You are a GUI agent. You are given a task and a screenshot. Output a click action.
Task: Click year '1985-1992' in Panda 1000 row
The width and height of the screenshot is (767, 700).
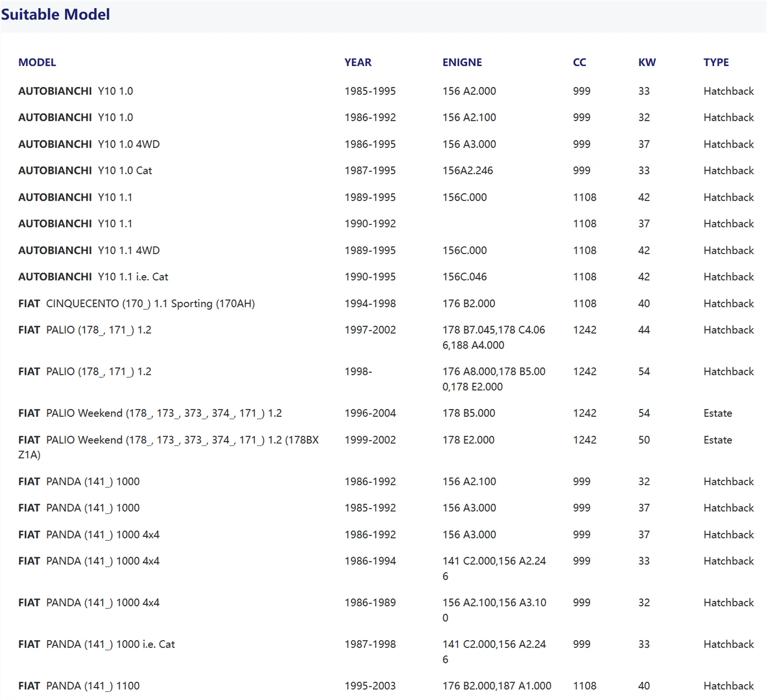(x=370, y=508)
